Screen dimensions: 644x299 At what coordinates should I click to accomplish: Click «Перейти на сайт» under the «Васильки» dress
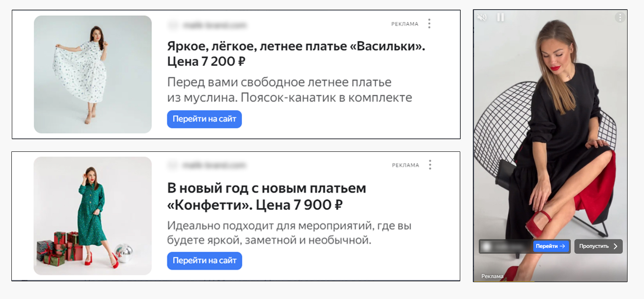point(204,119)
